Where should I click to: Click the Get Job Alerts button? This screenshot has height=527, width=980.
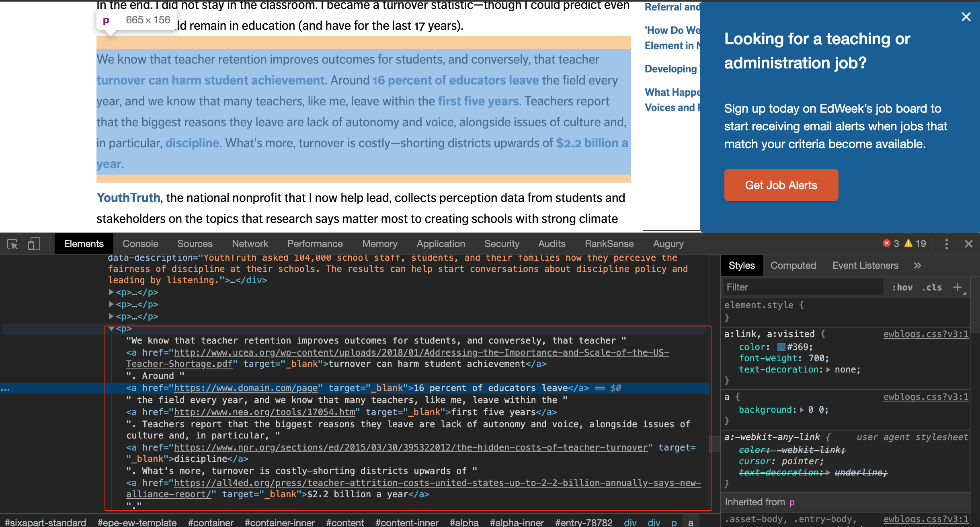781,185
